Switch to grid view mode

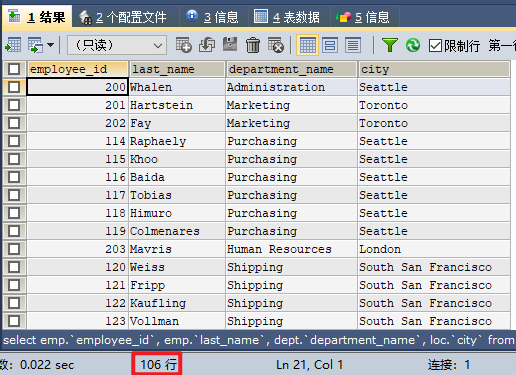[307, 45]
